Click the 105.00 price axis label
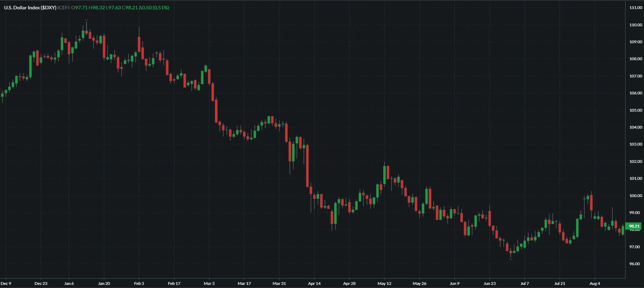This screenshot has width=644, height=288. pyautogui.click(x=635, y=110)
